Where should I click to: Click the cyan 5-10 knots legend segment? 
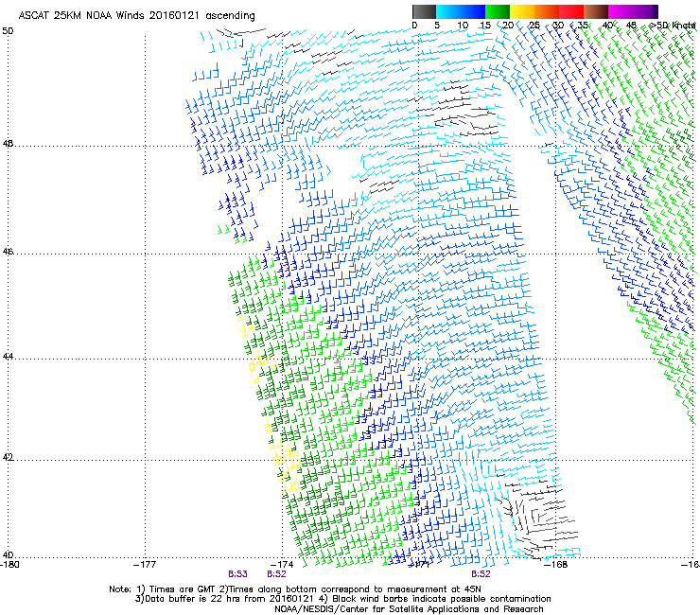point(448,11)
